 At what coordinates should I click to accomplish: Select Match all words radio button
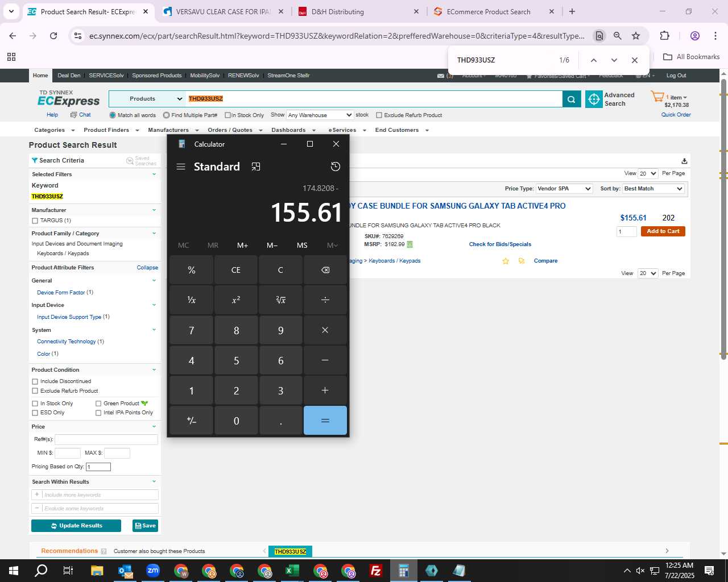(113, 115)
